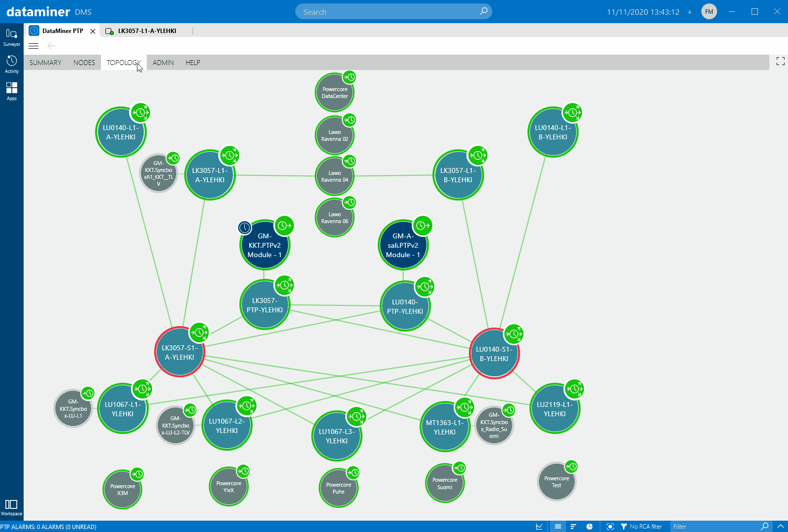Click PTP ALARMS status text
Screen dimensions: 788x532
(x=48, y=527)
